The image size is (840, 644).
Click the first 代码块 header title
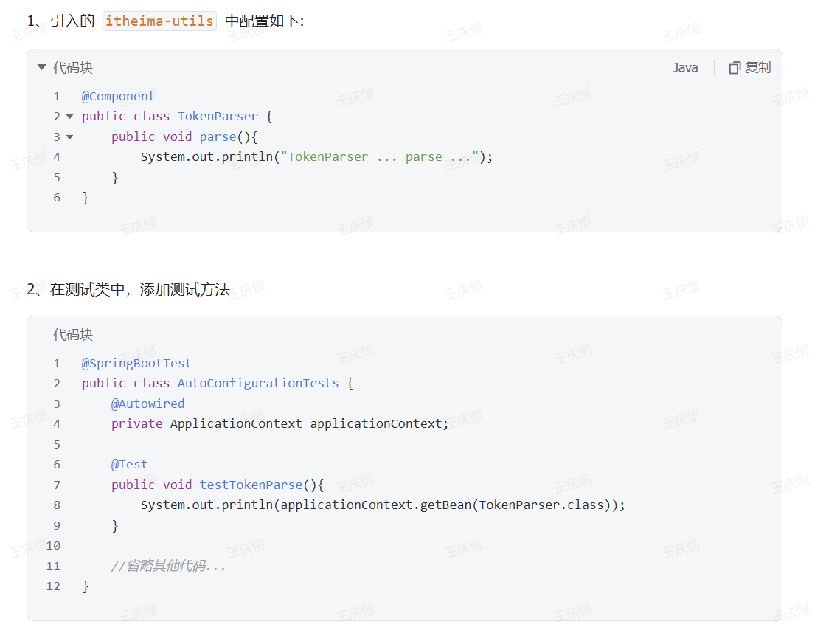click(x=73, y=68)
